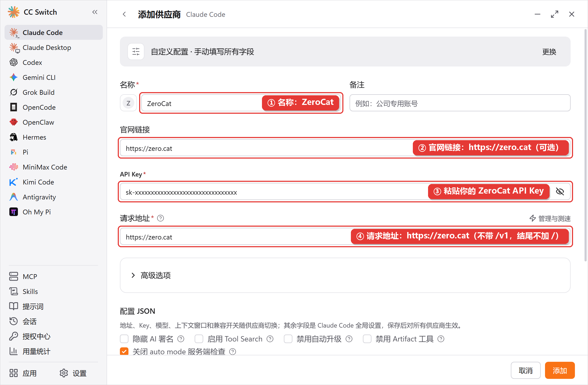Collapse the CC Switch sidebar
588x385 pixels.
click(95, 12)
